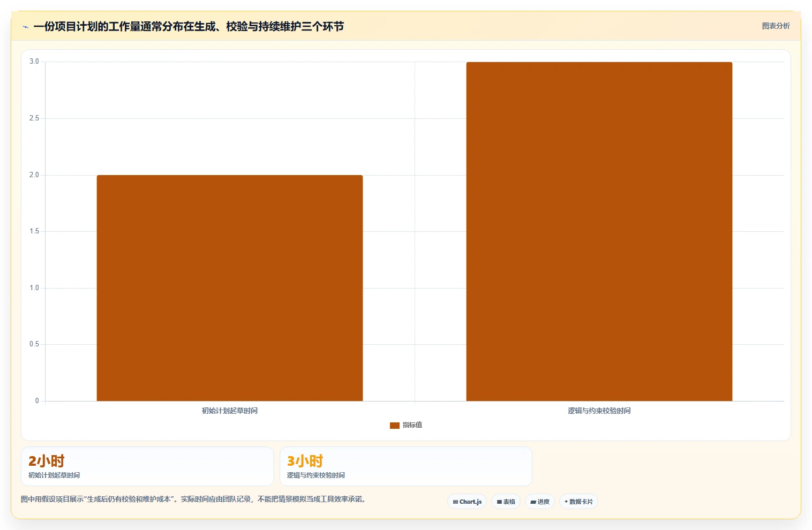
Task: Click the 初始计划起草时间 bar
Action: (x=230, y=288)
